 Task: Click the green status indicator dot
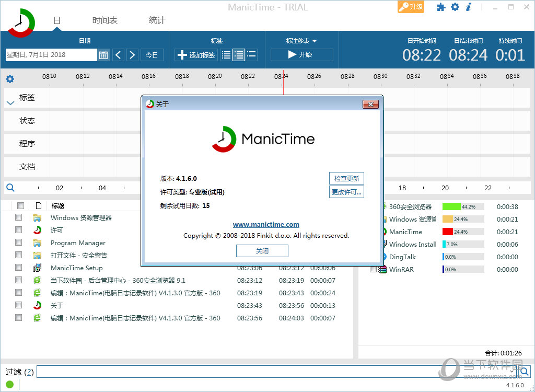click(x=9, y=385)
